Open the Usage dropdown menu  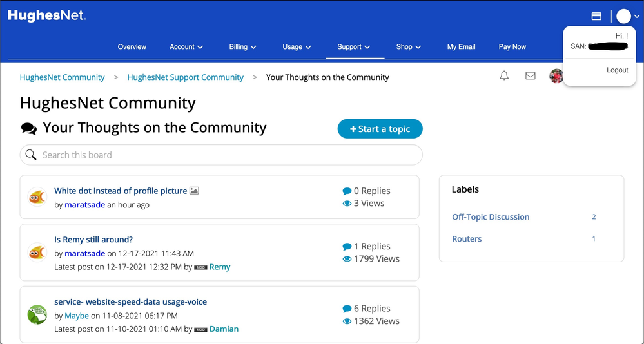click(297, 47)
